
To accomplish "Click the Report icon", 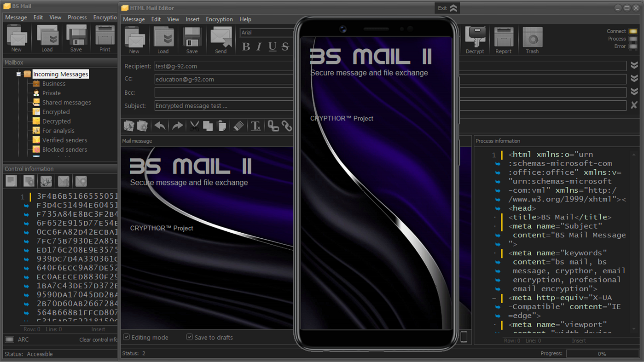I will click(504, 39).
